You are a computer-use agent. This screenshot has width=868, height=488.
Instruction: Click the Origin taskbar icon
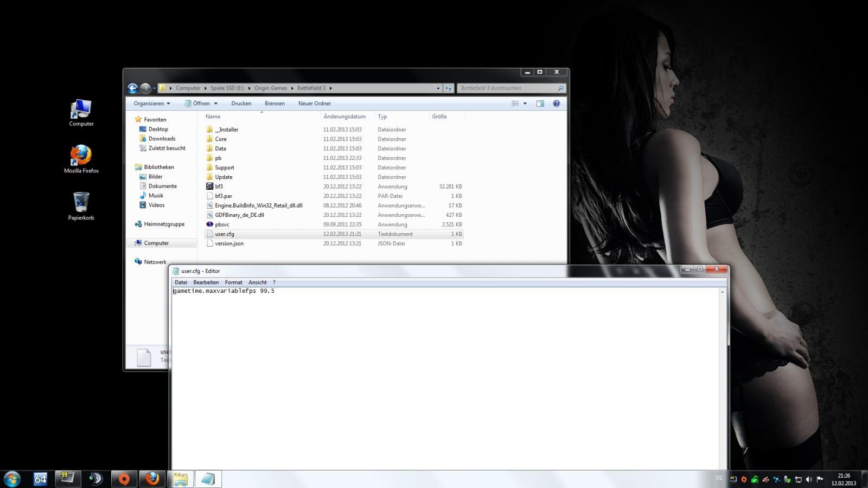click(x=124, y=479)
